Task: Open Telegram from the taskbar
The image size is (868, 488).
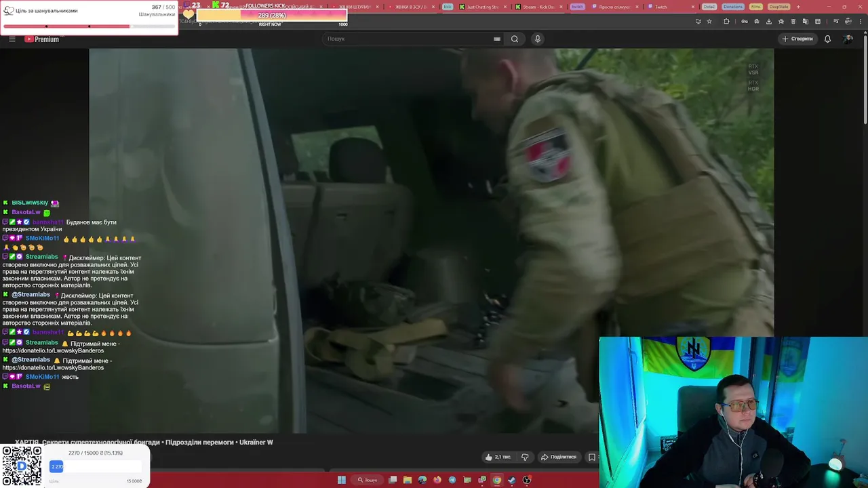Action: click(452, 480)
